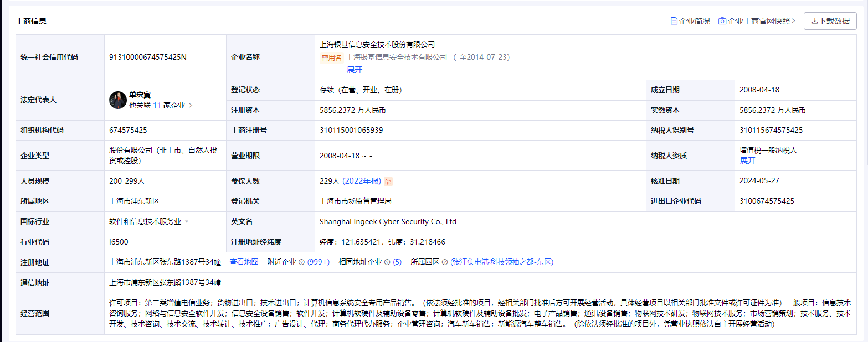Click the help icon beside 相同地址企业
The width and height of the screenshot is (868, 342).
(x=387, y=262)
